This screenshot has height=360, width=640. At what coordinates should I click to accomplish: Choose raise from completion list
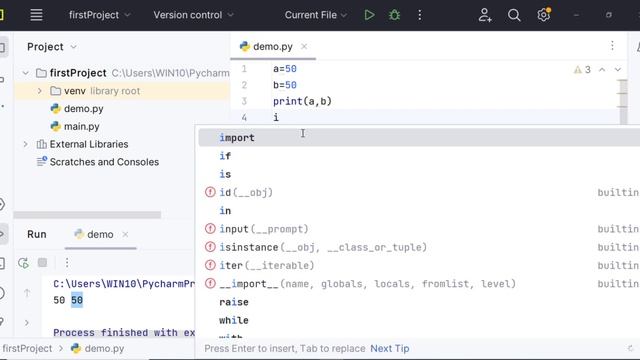click(x=419, y=302)
